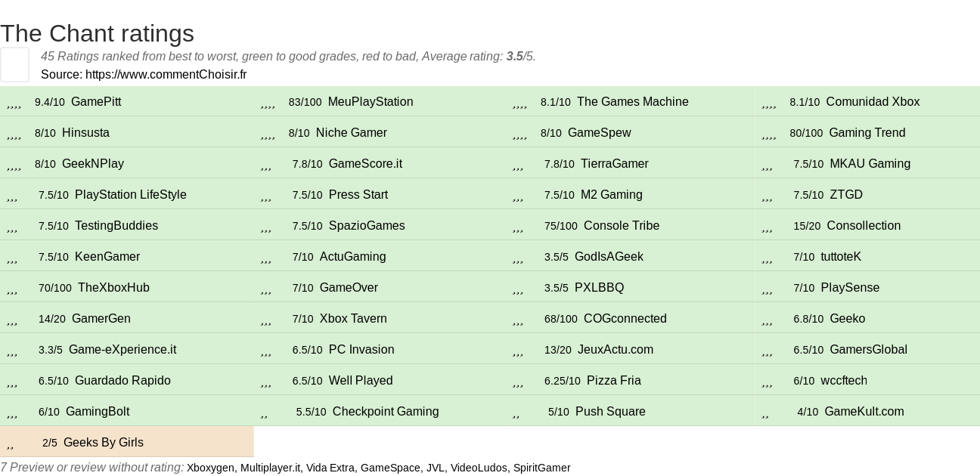Open the Gaming Trend 80/100 review
Viewport: 980px width, 476px height.
(x=867, y=132)
